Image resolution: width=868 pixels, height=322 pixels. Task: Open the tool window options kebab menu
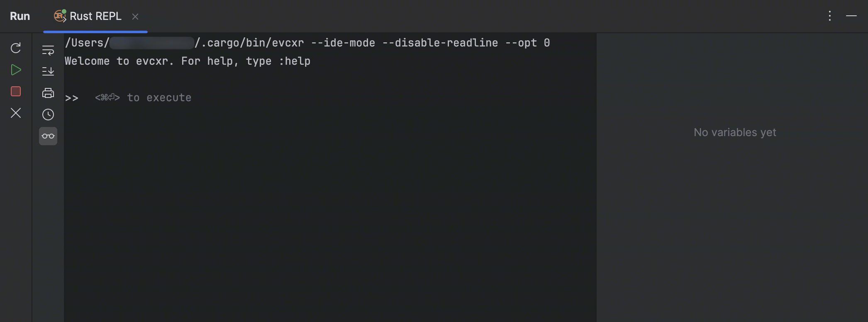(829, 16)
